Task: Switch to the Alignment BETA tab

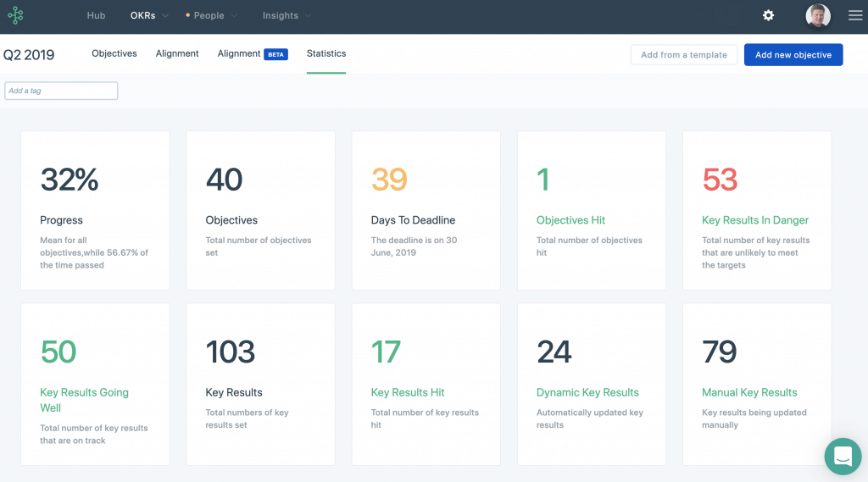Action: point(253,53)
